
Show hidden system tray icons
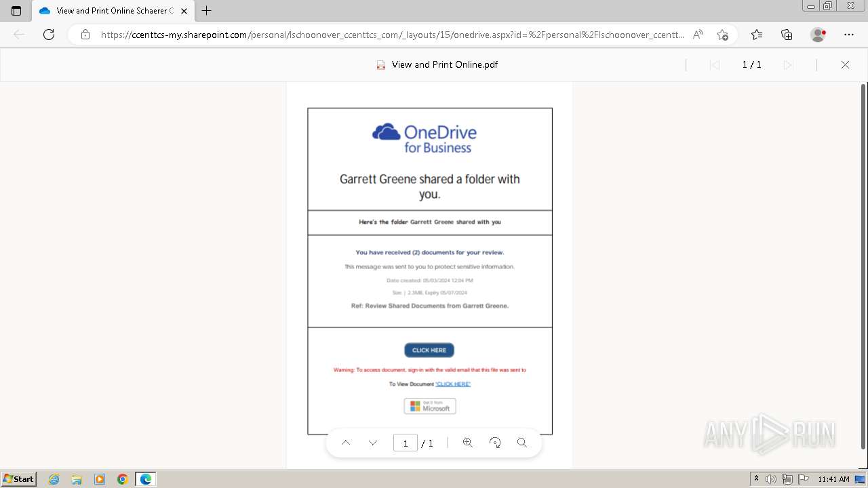pyautogui.click(x=757, y=479)
